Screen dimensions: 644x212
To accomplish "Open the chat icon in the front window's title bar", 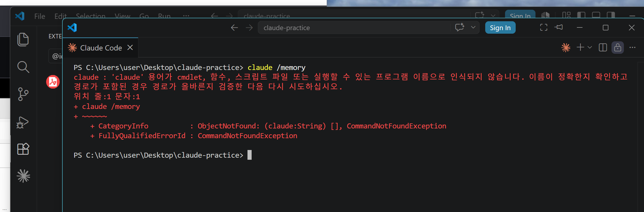I will coord(459,27).
